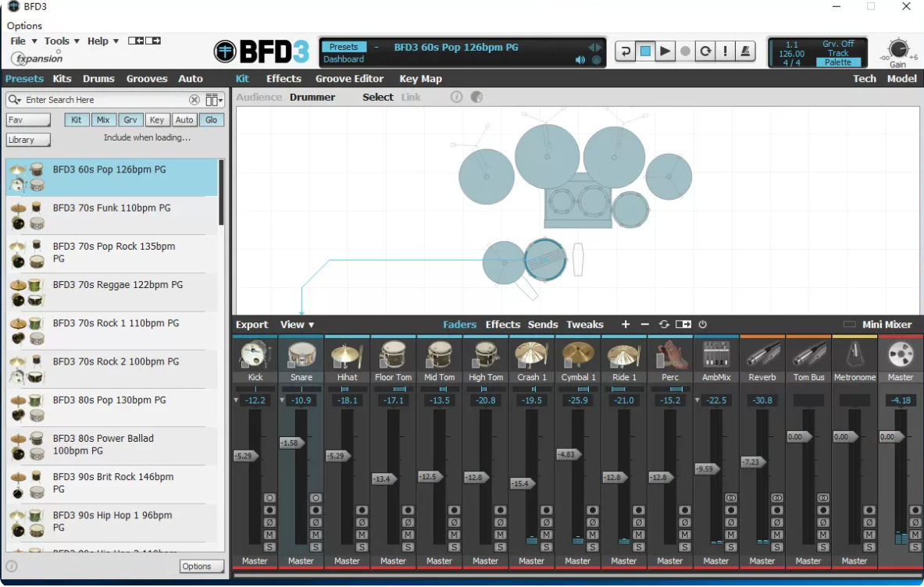Clear the search field with X icon

194,100
